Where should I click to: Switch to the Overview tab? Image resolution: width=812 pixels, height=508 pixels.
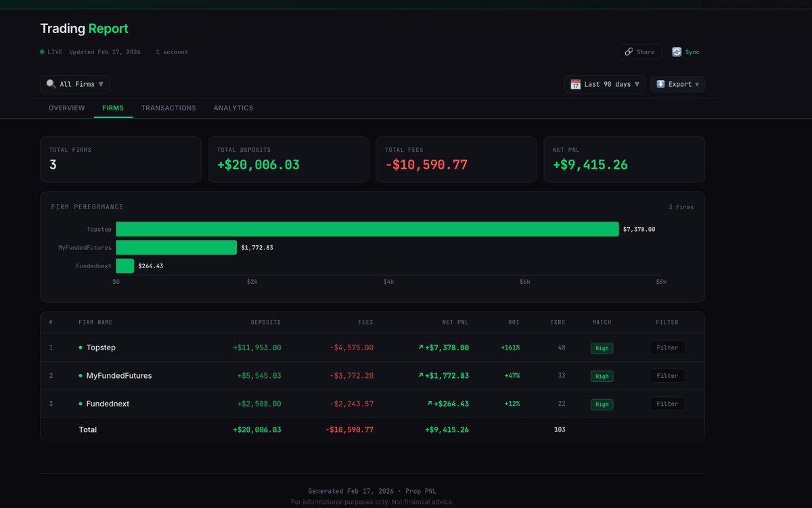click(66, 108)
